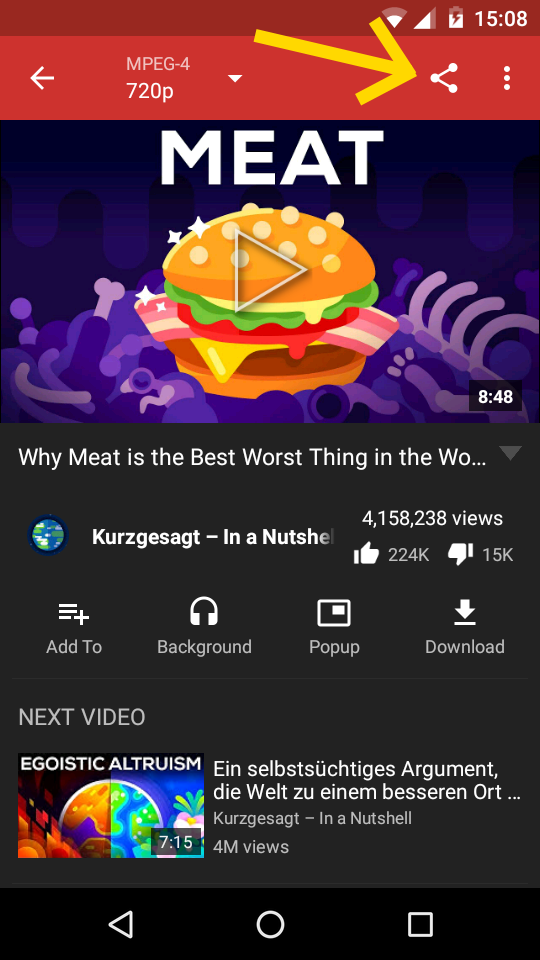Tap the Android Back navigation button

coord(121,924)
